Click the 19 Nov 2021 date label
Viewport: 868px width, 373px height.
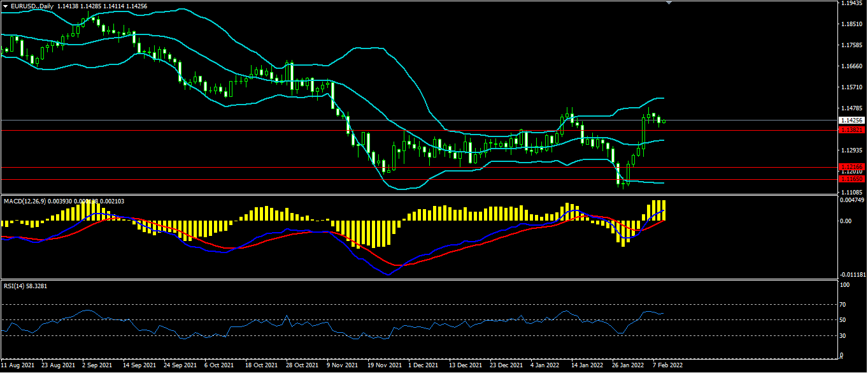[385, 366]
